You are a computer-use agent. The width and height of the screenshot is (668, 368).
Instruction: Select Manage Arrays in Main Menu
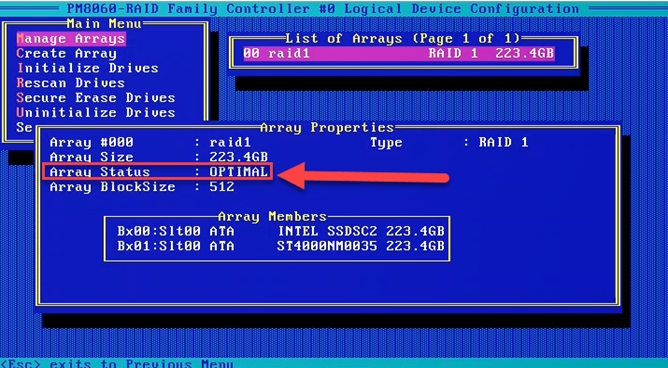(71, 39)
